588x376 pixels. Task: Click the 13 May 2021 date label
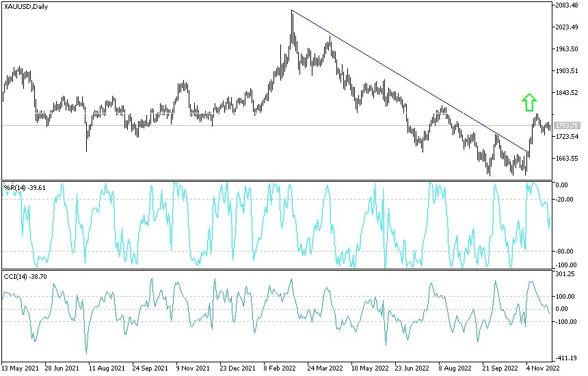tap(20, 368)
